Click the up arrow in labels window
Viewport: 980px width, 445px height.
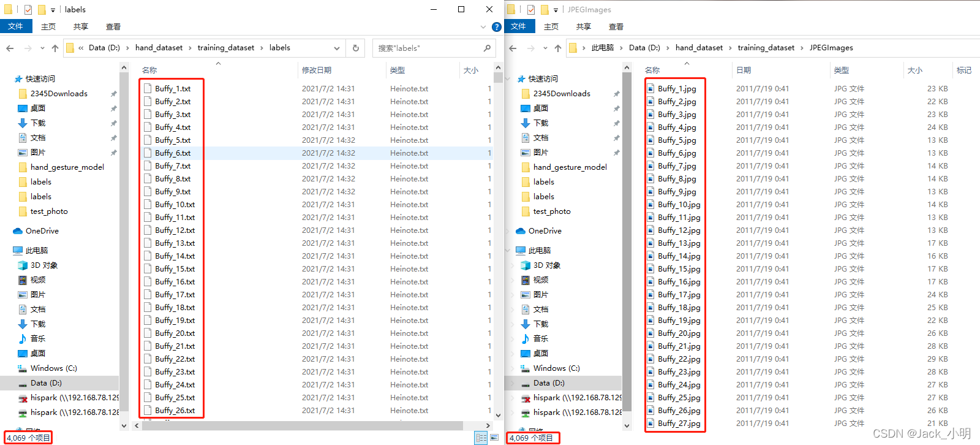(55, 48)
